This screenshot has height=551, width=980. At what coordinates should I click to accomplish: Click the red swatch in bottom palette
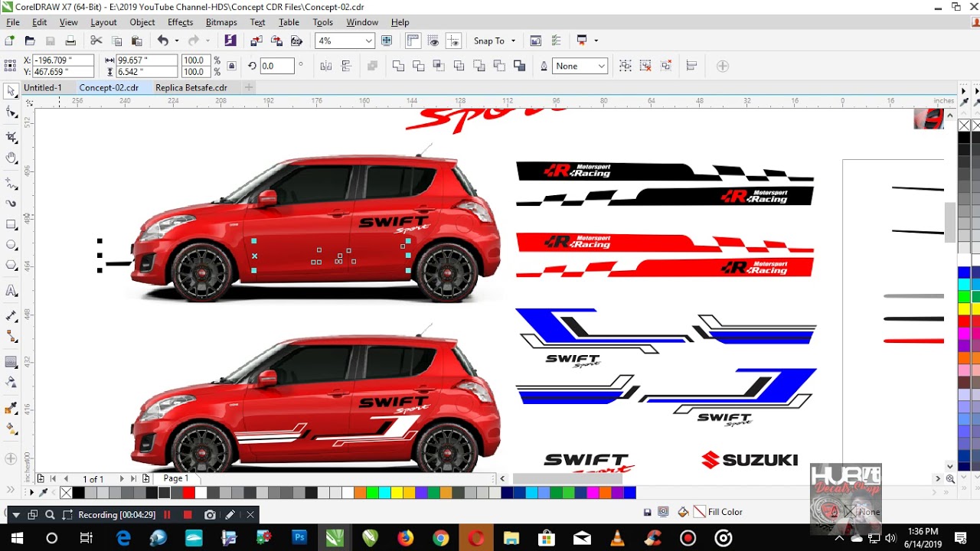click(188, 493)
